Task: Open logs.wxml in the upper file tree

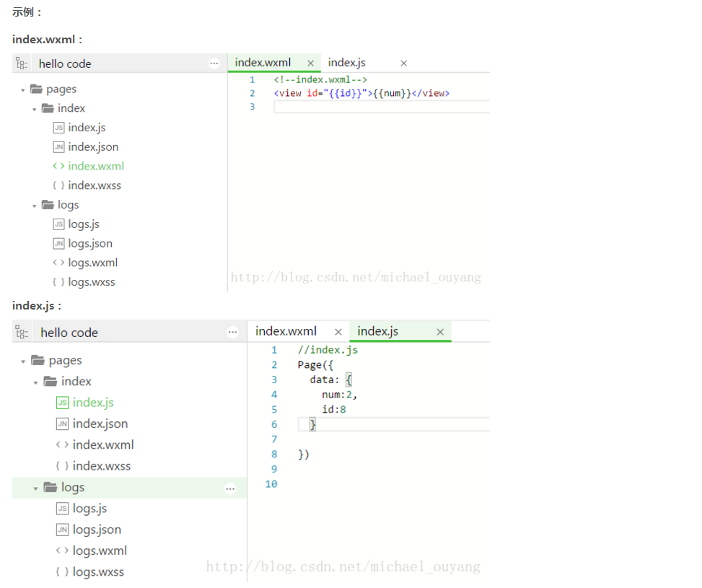Action: [x=92, y=263]
